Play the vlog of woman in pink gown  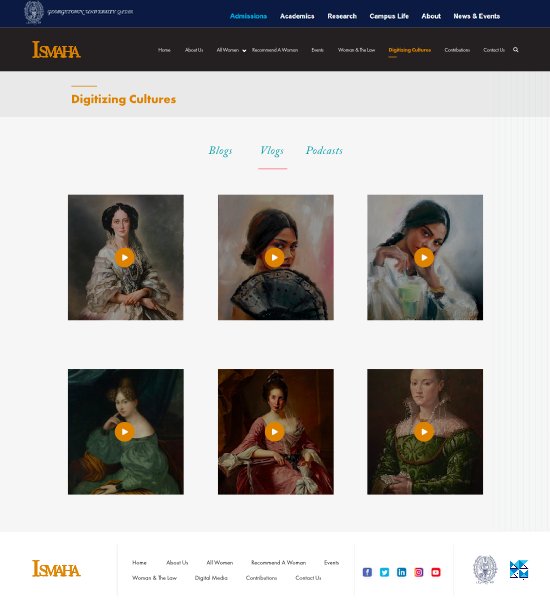click(274, 432)
